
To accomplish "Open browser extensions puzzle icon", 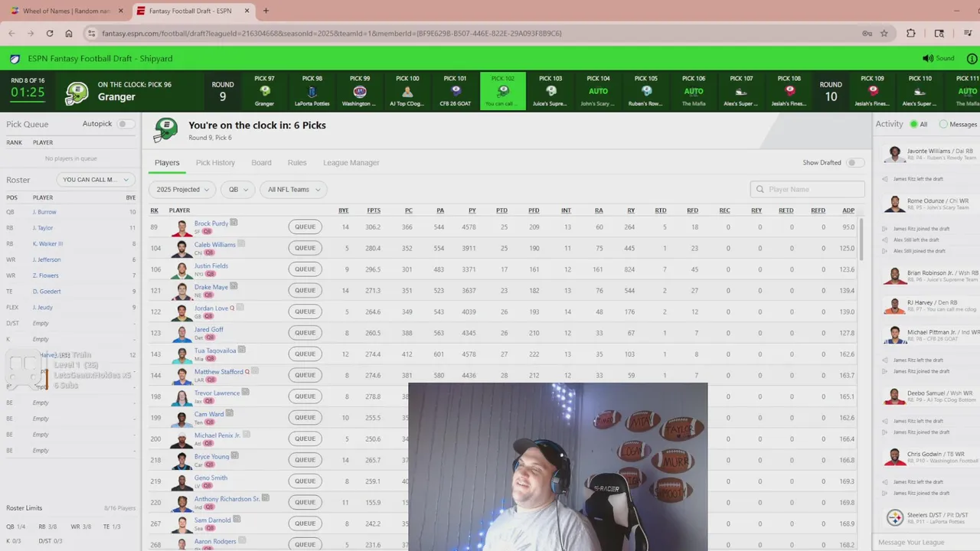I will coord(911,33).
